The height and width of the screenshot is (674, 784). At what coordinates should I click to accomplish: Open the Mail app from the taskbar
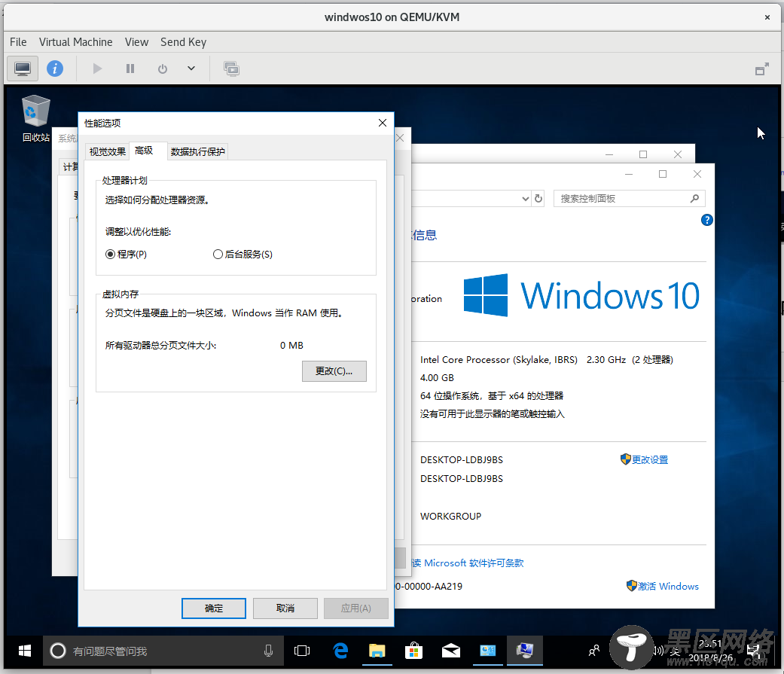451,651
